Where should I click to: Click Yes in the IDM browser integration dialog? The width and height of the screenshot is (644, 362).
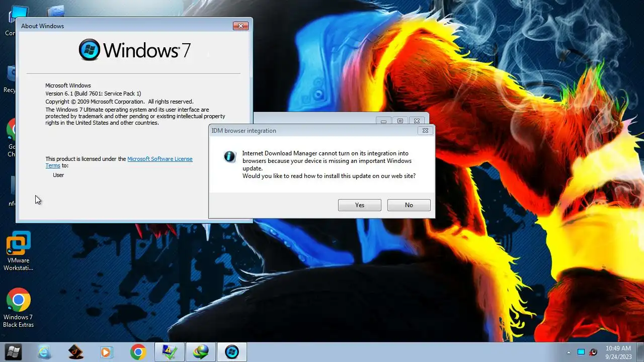pos(359,205)
